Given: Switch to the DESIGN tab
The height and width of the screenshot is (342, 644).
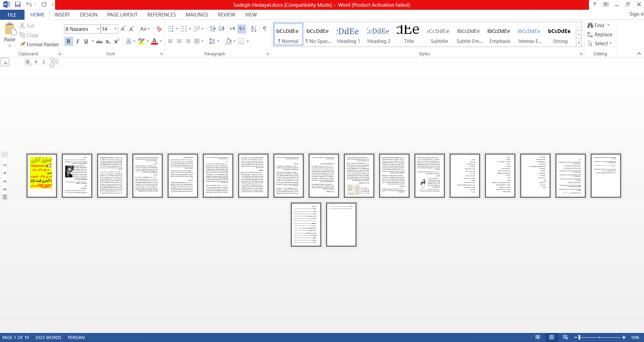Looking at the screenshot, I should 89,15.
